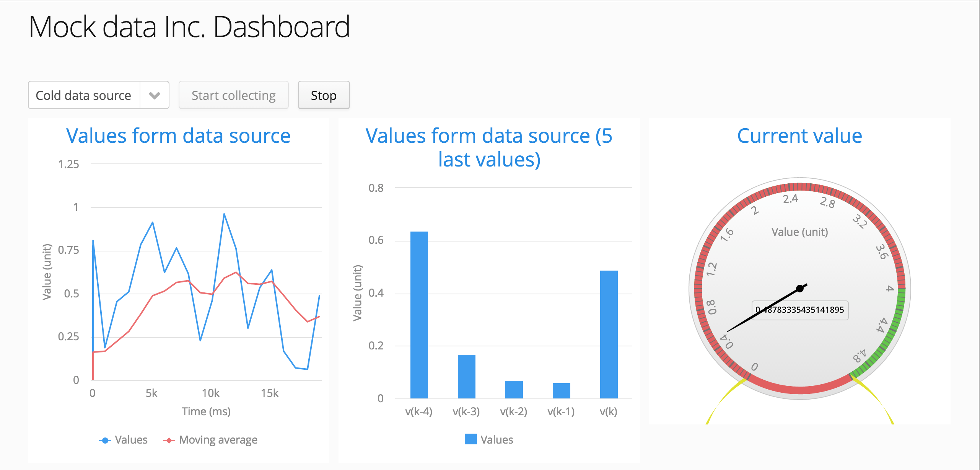The height and width of the screenshot is (470, 980).
Task: Toggle the Moving average legend item
Action: point(210,440)
